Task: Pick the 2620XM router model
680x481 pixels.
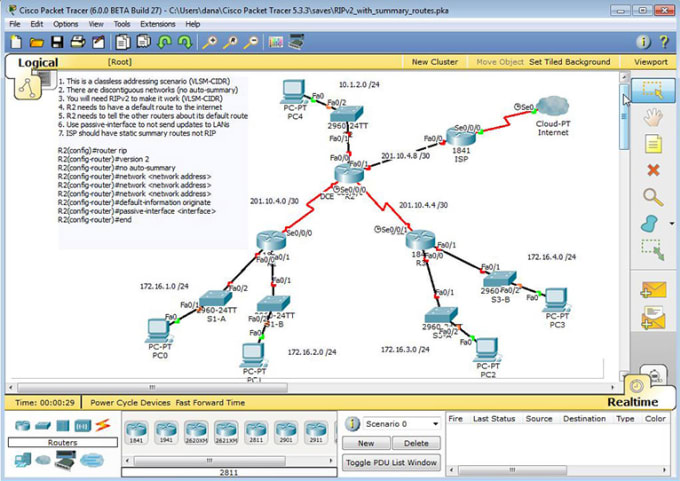Action: (x=196, y=432)
